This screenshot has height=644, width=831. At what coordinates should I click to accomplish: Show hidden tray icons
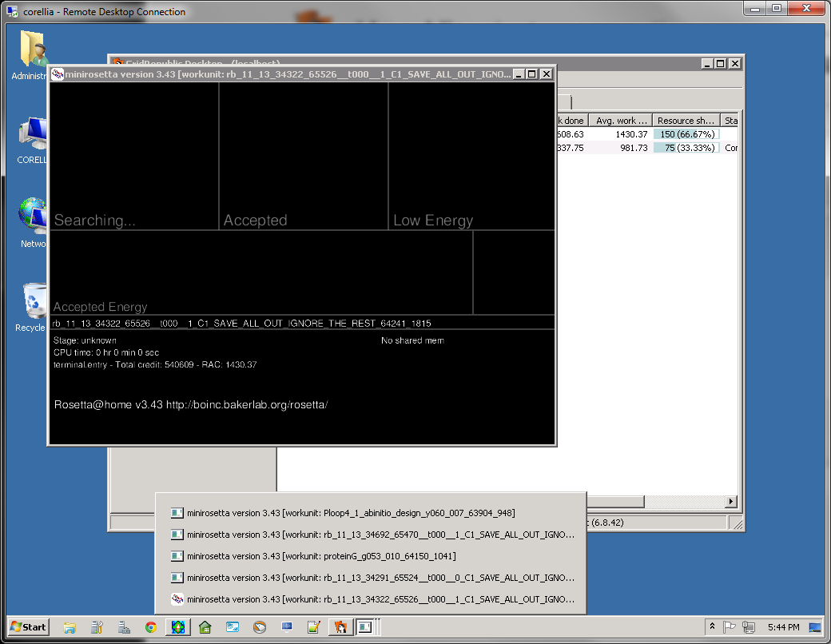point(712,626)
